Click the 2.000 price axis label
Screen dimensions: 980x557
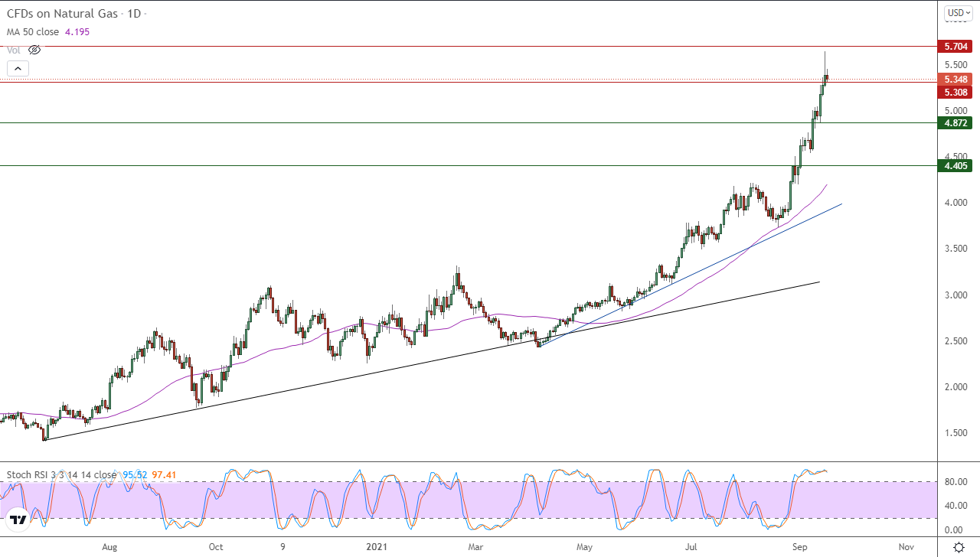[x=955, y=386]
